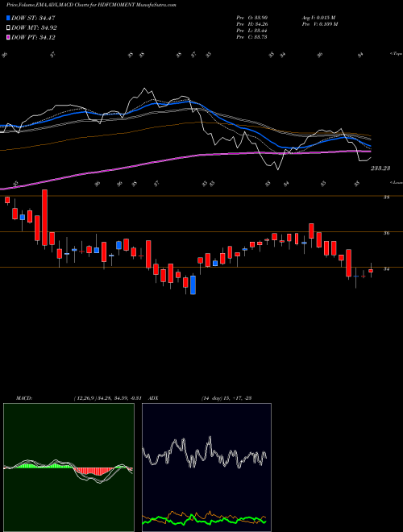Viewport: 403px width, 532px height.
Task: Click the last red candlestick near 34
Action: point(371,271)
